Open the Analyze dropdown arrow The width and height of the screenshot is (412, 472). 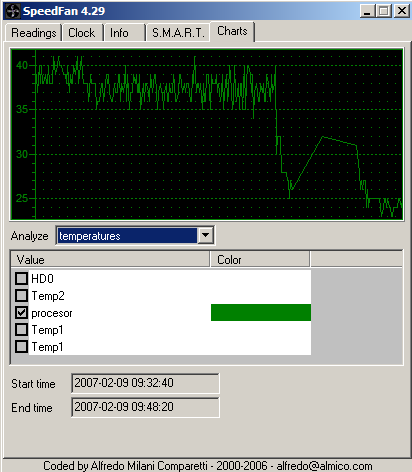(x=206, y=235)
